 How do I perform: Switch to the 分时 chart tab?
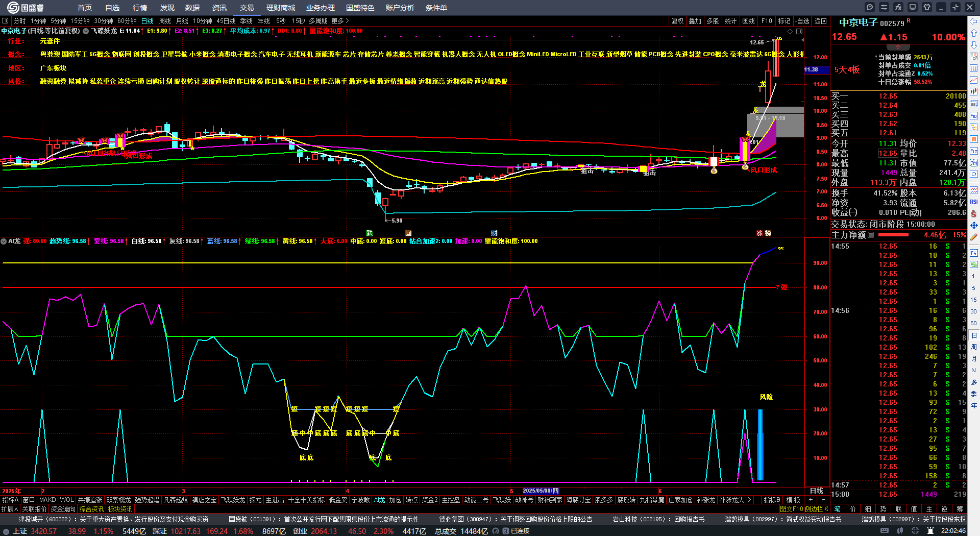click(19, 21)
